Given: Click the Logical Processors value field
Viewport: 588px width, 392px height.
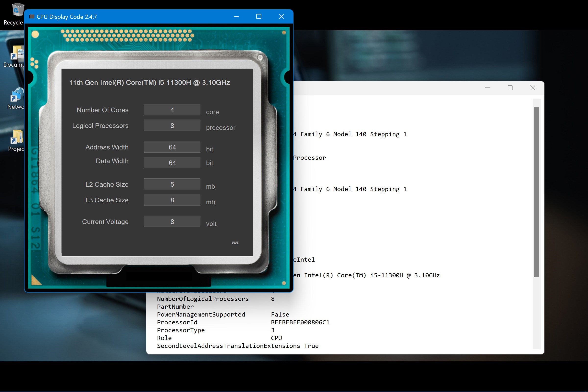Looking at the screenshot, I should tap(172, 125).
